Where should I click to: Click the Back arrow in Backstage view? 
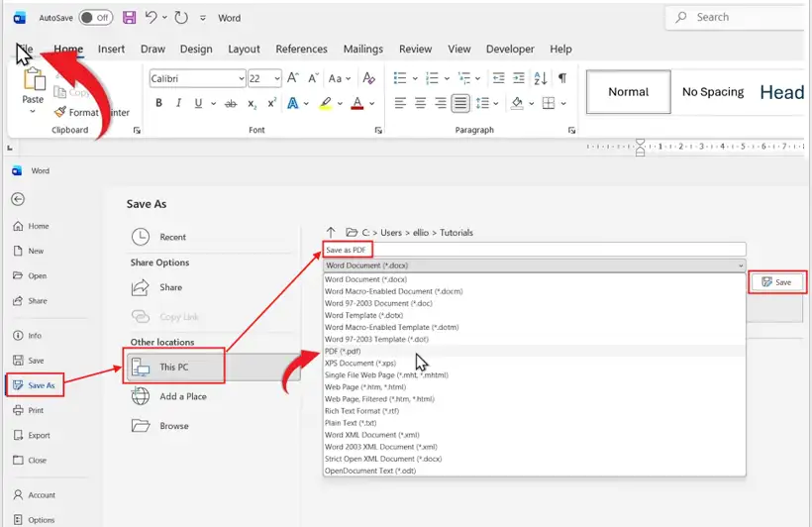(x=18, y=199)
